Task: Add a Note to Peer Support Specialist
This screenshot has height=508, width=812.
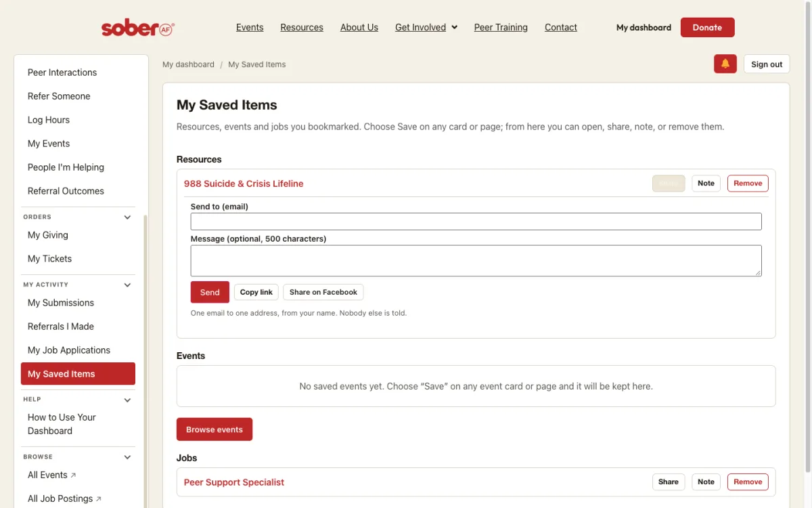Action: [706, 482]
